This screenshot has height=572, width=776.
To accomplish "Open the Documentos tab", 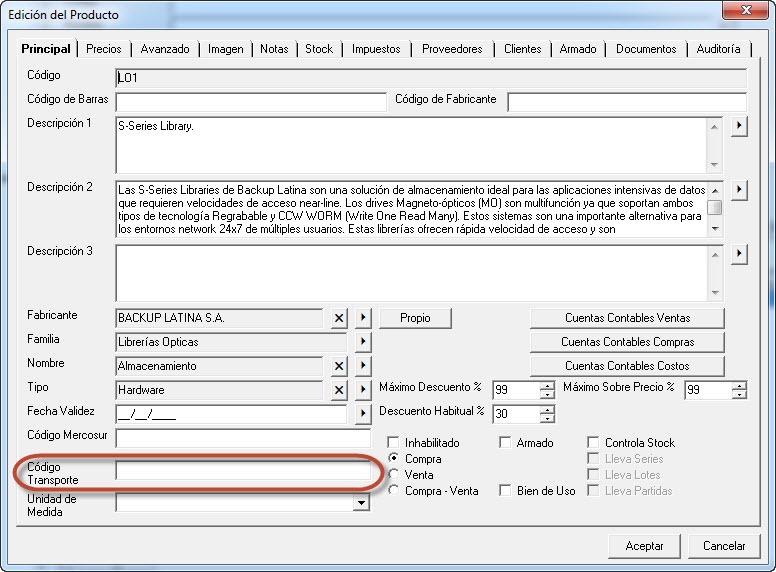I will coord(646,49).
